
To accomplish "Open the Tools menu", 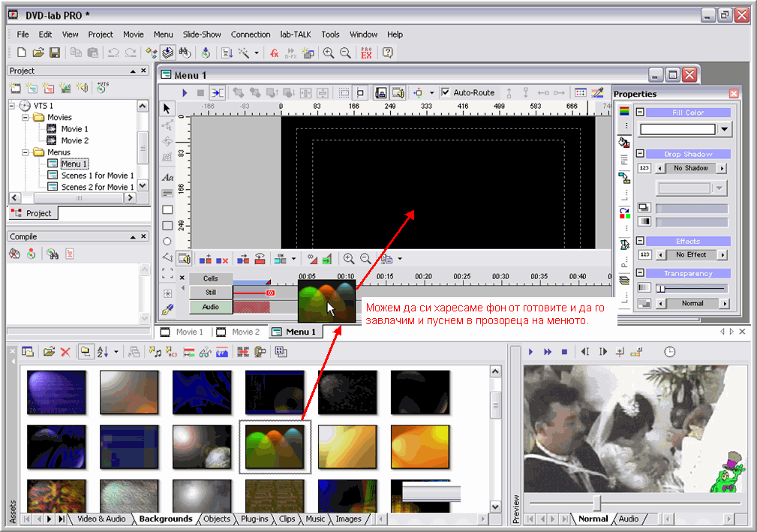I will point(330,35).
